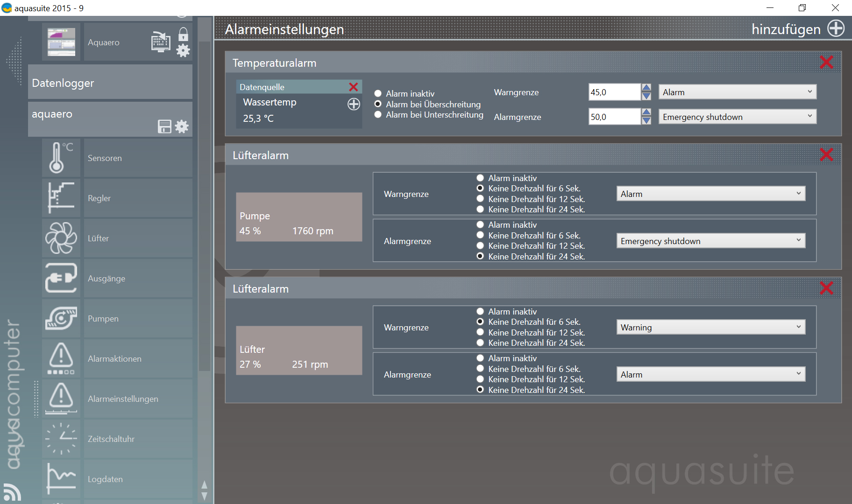Choose 'Keine Drehzahl für 12 Sek.' for Pumpe Warngrenze
Screen dimensions: 852x504
click(480, 199)
